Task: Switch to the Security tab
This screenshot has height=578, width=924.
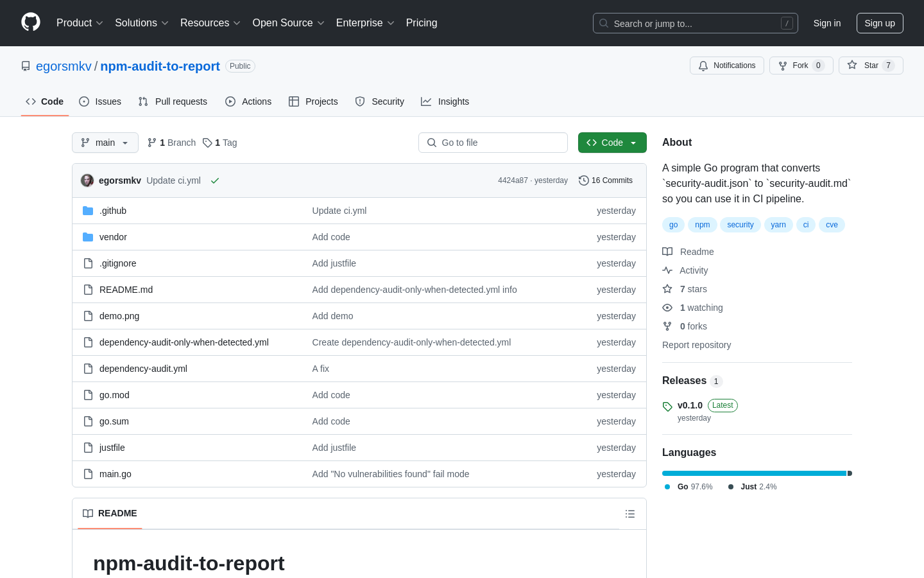Action: 380,101
